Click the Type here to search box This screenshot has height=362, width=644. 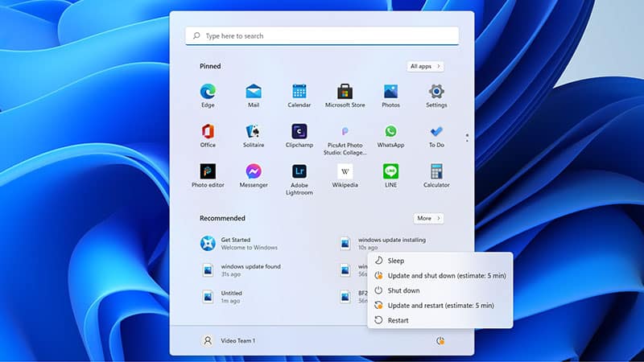(x=322, y=36)
